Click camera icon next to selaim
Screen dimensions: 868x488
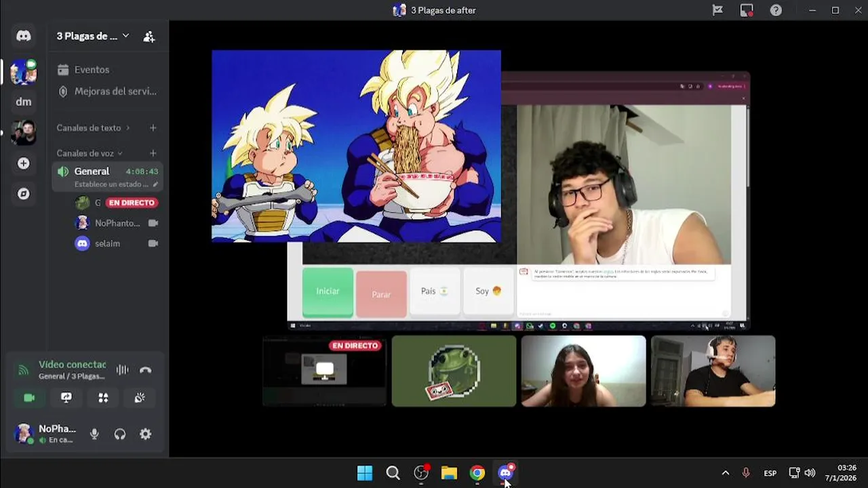pyautogui.click(x=153, y=243)
